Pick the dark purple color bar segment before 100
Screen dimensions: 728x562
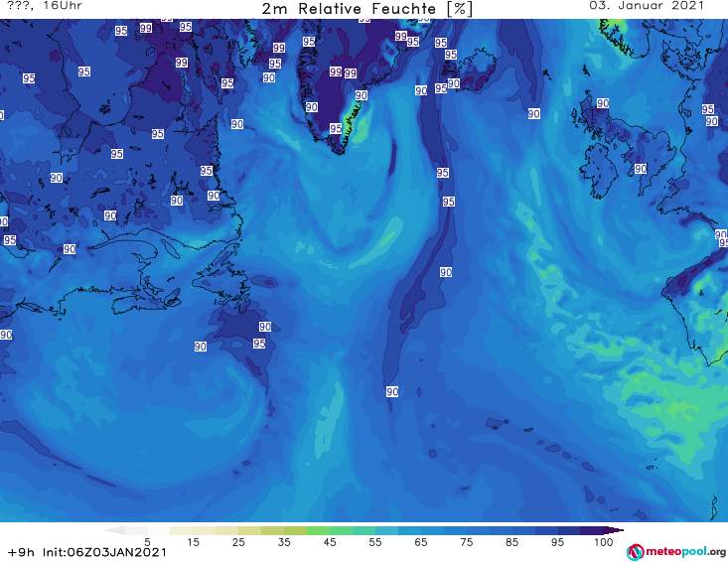pos(592,530)
